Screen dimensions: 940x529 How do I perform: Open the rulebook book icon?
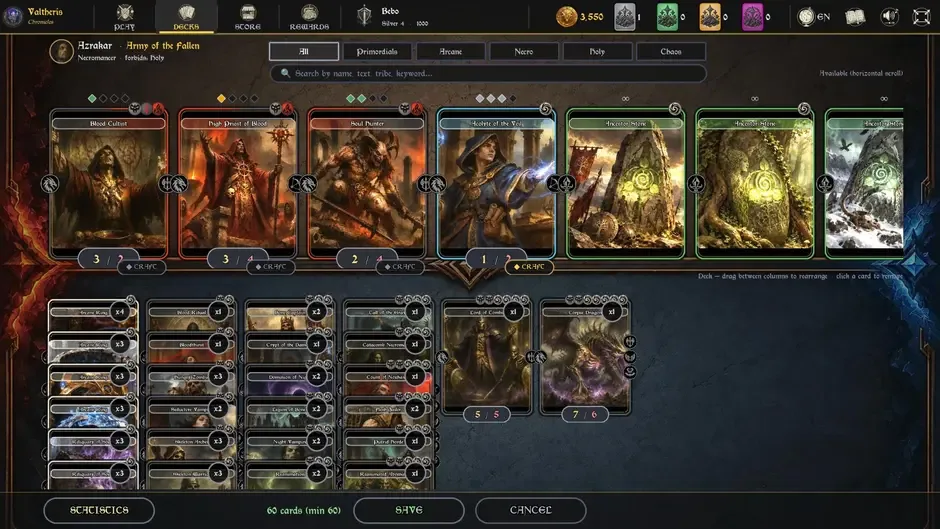[855, 17]
